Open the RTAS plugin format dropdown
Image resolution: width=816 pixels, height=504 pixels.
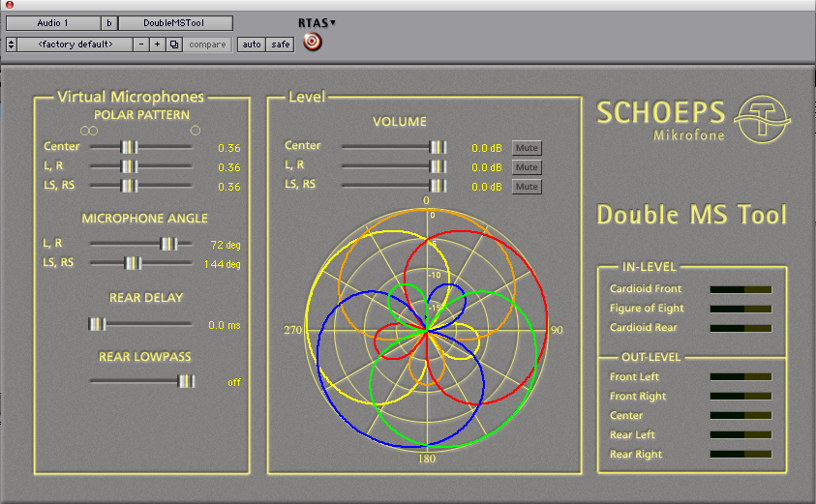click(317, 23)
